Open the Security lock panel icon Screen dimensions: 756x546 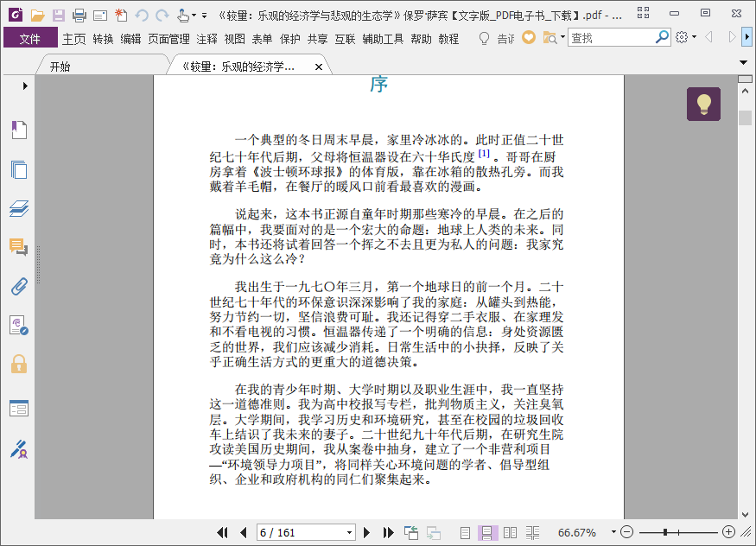click(x=19, y=365)
